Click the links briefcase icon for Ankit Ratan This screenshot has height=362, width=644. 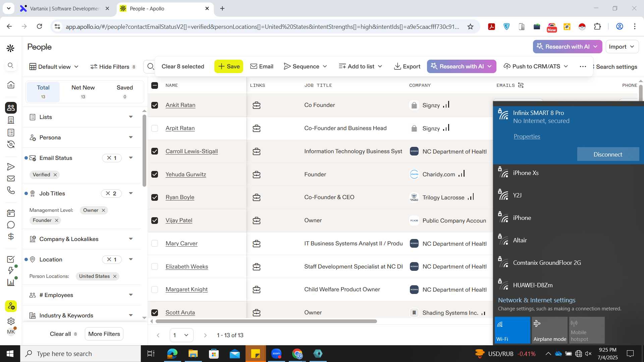(257, 105)
